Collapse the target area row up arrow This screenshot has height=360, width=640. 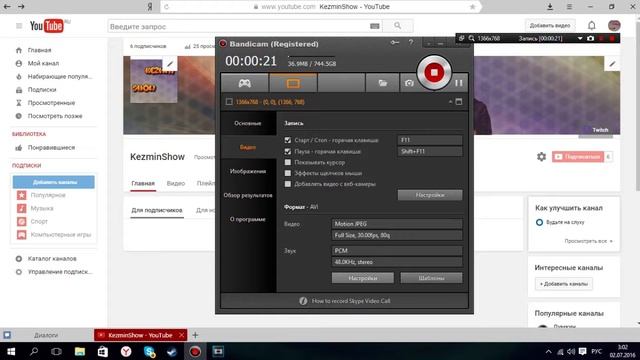click(x=450, y=102)
